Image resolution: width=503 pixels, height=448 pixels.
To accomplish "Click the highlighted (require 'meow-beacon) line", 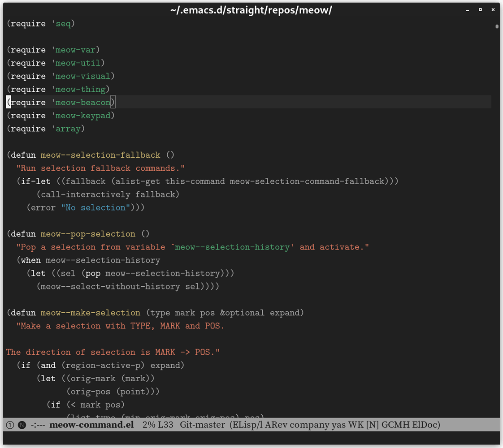I will (x=61, y=102).
